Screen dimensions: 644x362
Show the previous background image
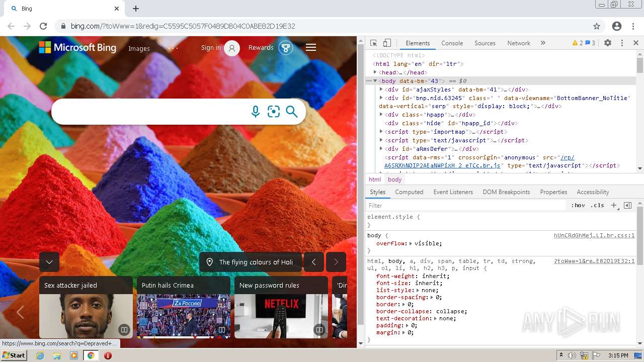point(314,262)
